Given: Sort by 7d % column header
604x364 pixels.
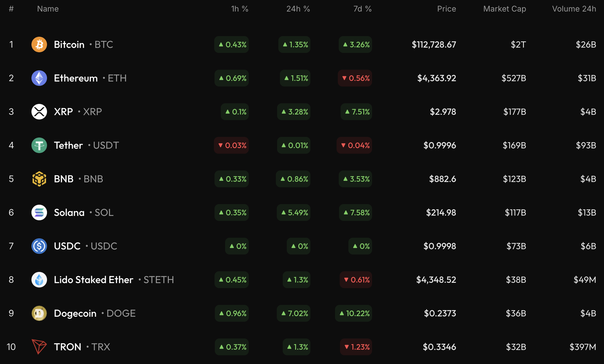Looking at the screenshot, I should coord(362,9).
